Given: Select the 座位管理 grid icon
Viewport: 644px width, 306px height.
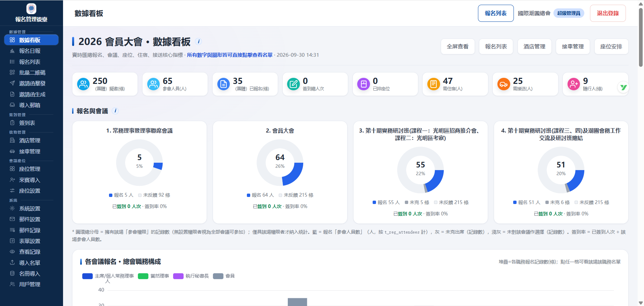Looking at the screenshot, I should pos(12,169).
